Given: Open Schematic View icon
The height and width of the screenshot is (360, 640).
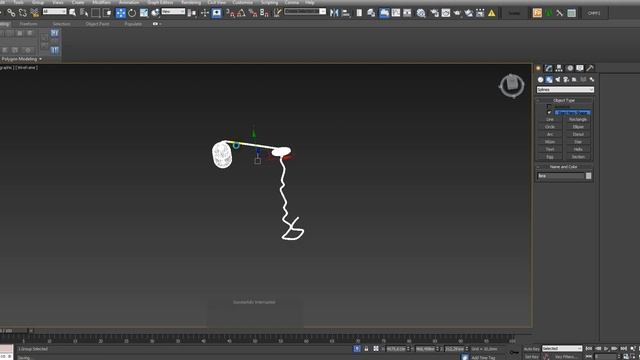Looking at the screenshot, I should 407,13.
